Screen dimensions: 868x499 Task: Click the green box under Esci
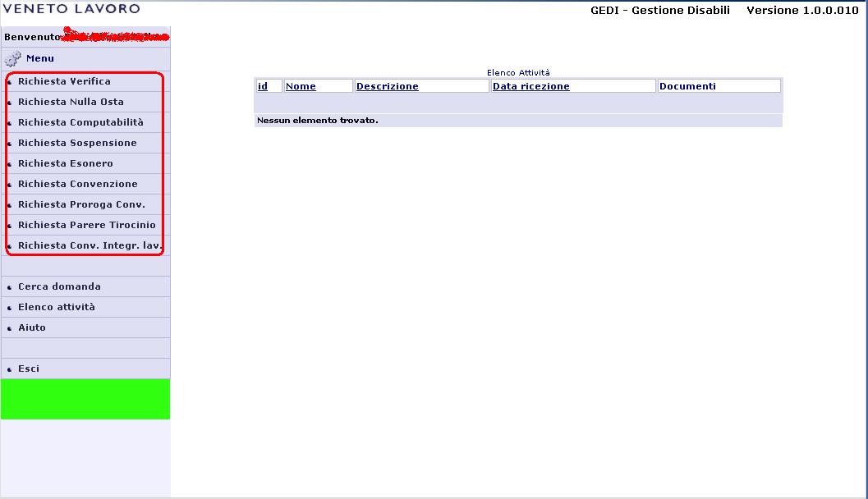[85, 399]
